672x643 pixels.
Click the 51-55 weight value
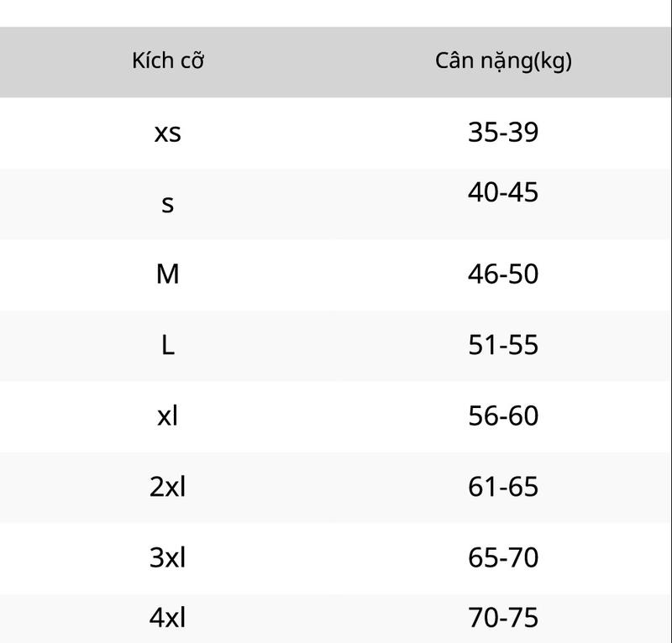click(503, 345)
